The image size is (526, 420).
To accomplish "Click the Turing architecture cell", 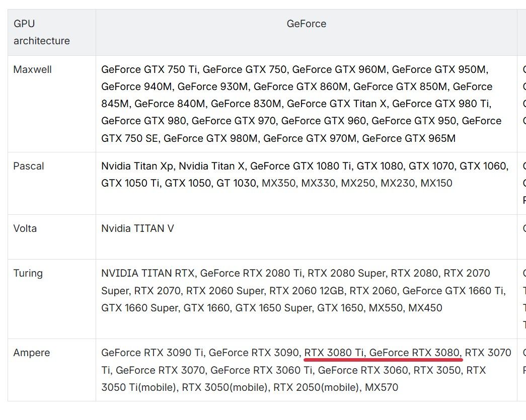I will pyautogui.click(x=28, y=273).
